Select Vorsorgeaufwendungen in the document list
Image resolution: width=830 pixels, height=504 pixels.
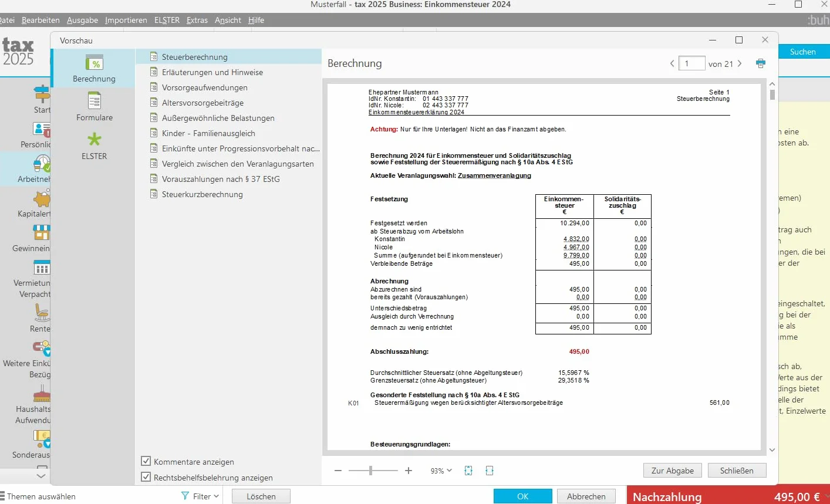tap(229, 87)
